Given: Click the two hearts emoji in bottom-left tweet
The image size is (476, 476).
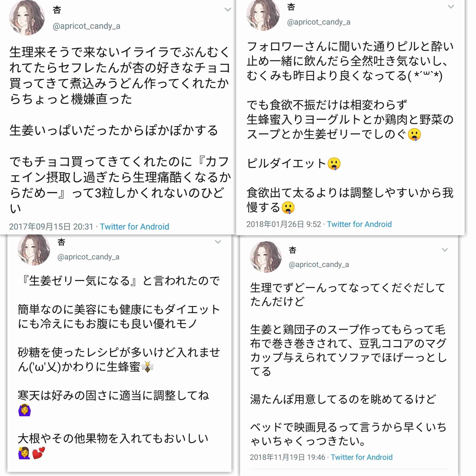Looking at the screenshot, I should coord(39,453).
